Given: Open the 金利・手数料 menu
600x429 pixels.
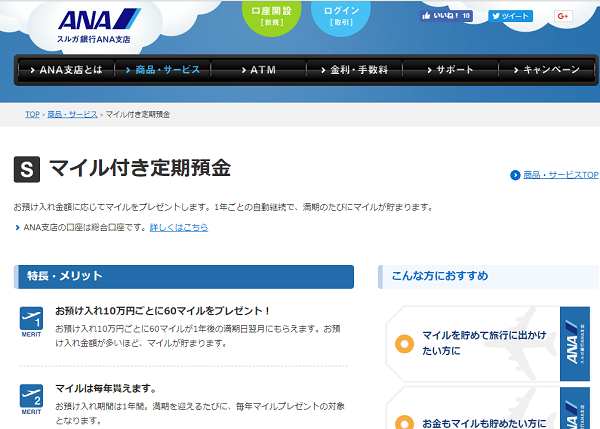Looking at the screenshot, I should coord(355,70).
